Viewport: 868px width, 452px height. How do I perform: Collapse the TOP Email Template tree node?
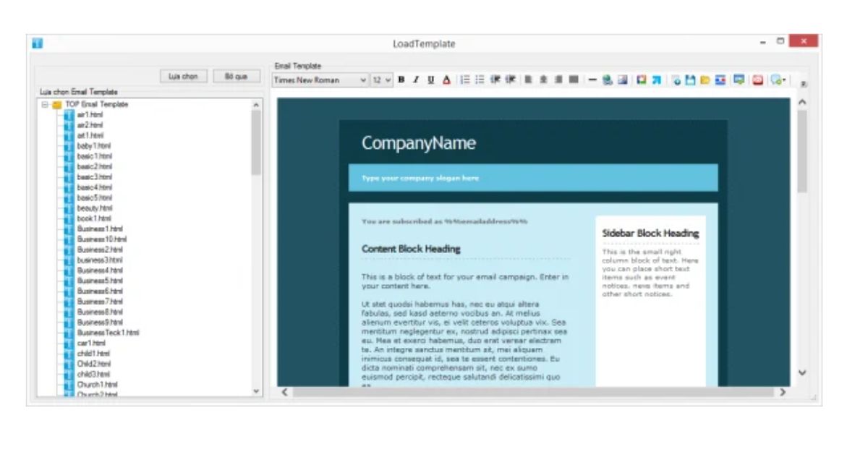pos(45,104)
